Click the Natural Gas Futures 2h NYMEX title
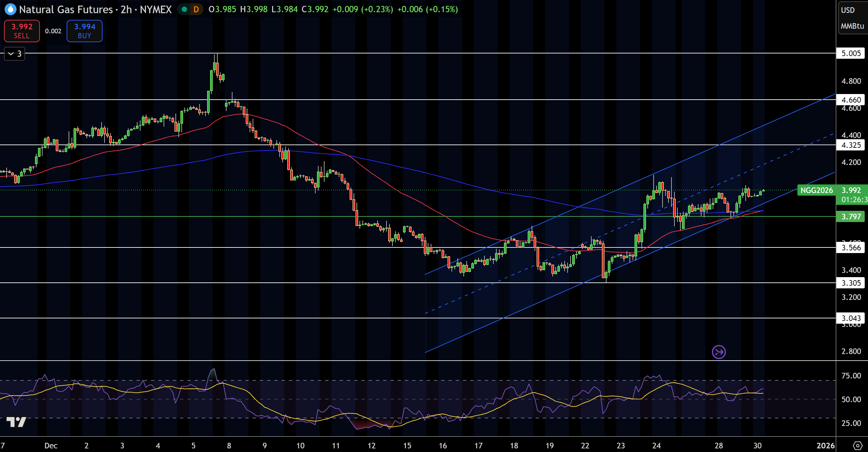Image resolution: width=868 pixels, height=452 pixels. pyautogui.click(x=95, y=9)
